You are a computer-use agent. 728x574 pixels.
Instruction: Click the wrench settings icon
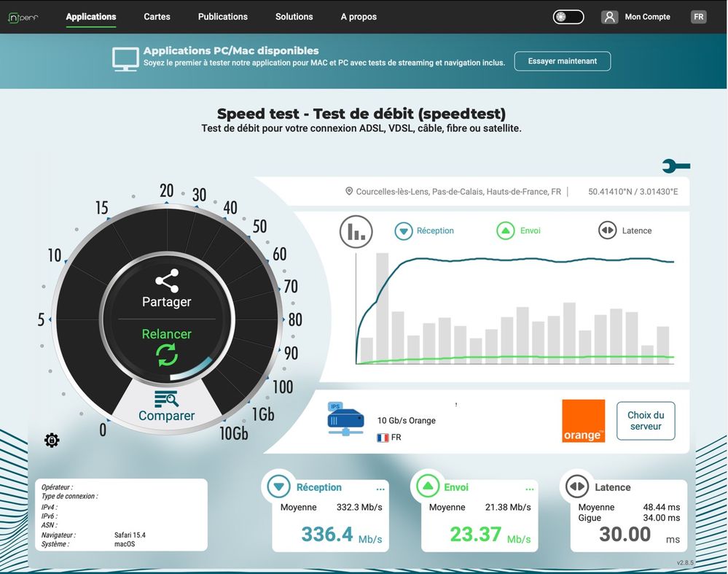pyautogui.click(x=676, y=166)
